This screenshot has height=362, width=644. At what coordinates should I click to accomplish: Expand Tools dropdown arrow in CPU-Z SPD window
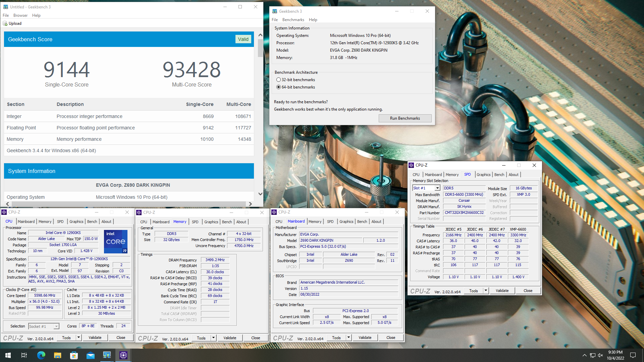486,291
